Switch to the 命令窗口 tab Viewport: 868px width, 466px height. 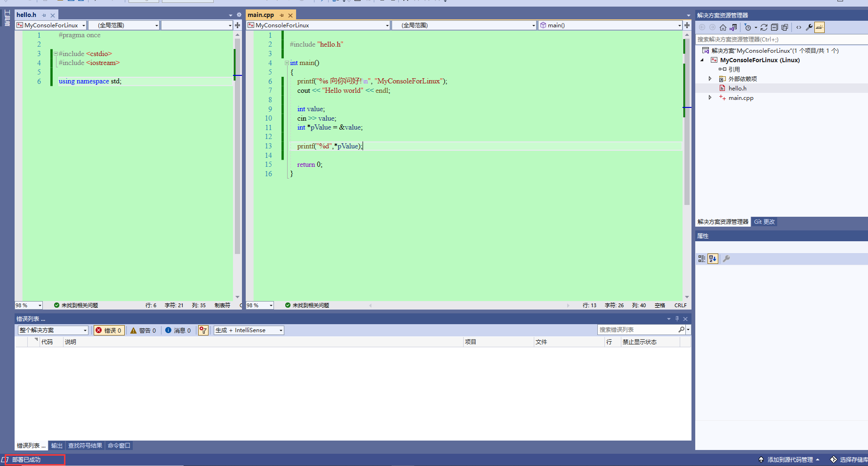119,446
